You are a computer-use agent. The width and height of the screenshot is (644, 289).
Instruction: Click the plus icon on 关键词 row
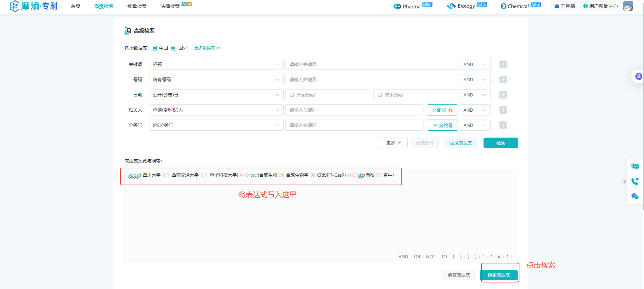[x=503, y=64]
